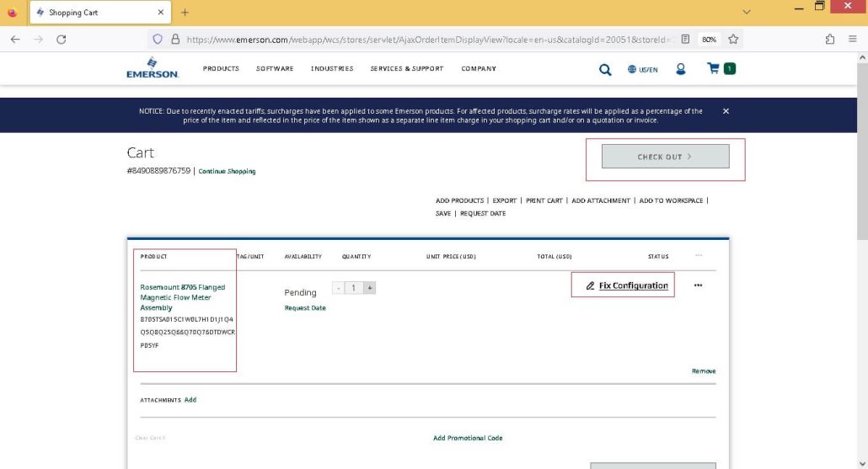Click Add next to ATTACHMENTS
The image size is (868, 469).
[x=190, y=400]
